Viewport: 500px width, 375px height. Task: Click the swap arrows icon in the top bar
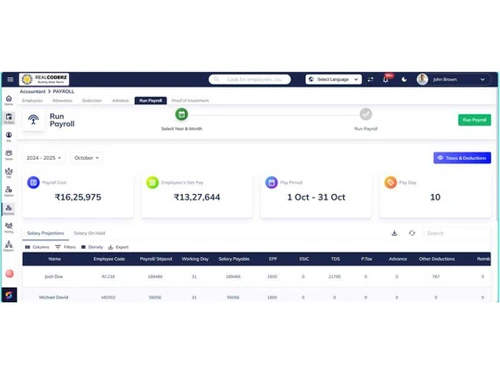pos(370,79)
